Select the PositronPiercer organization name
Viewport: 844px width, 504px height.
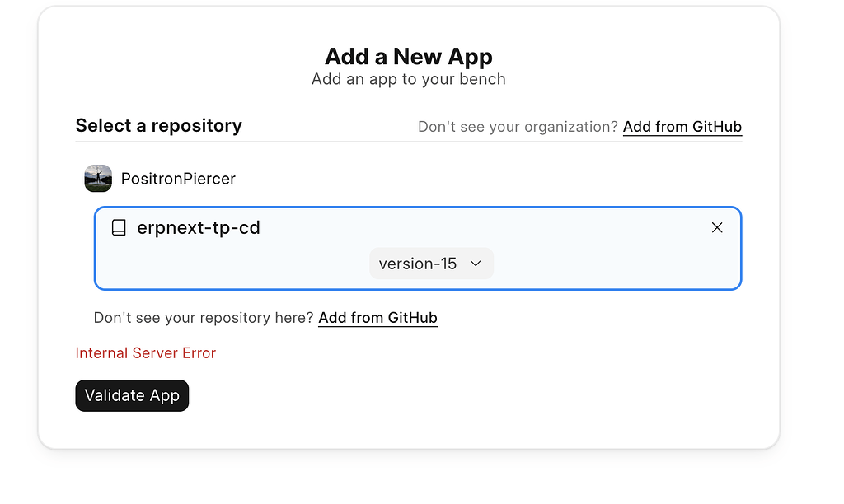click(178, 179)
